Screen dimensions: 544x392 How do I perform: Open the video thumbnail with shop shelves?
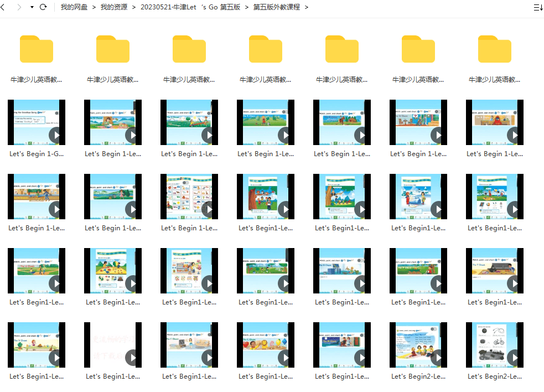[x=189, y=271]
